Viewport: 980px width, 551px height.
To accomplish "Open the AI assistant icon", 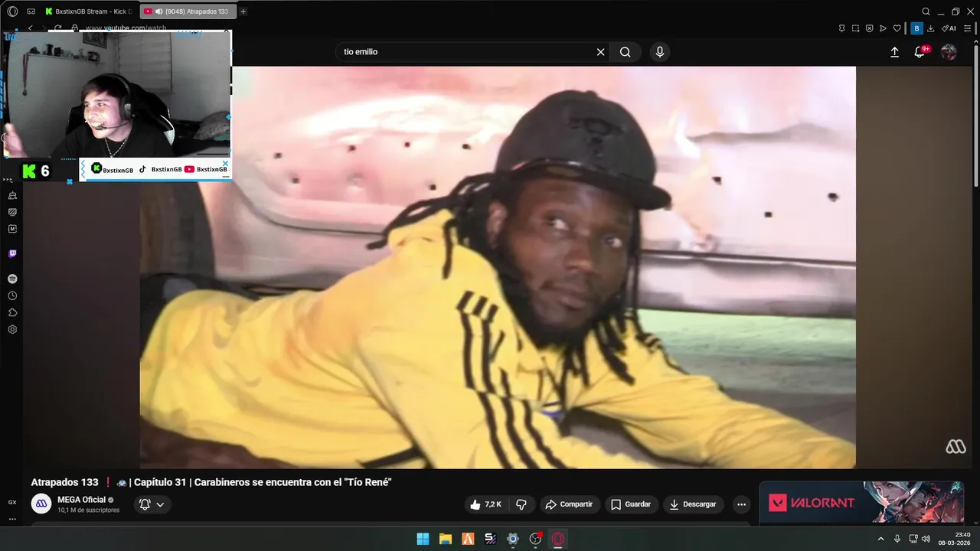I will pyautogui.click(x=949, y=28).
